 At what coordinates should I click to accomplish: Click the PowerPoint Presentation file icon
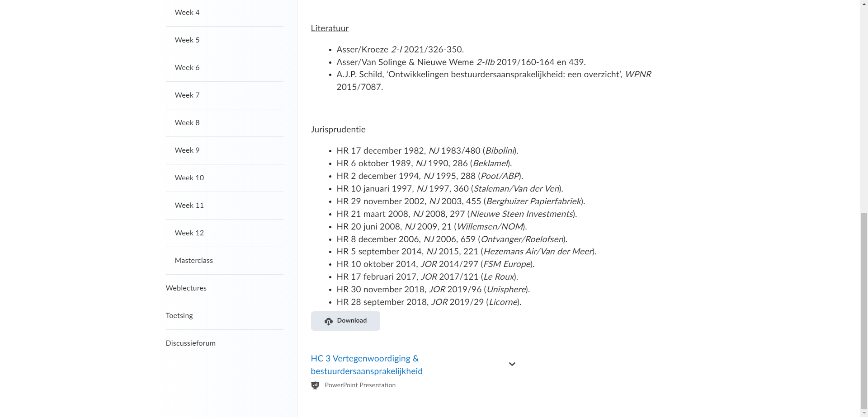(x=315, y=385)
